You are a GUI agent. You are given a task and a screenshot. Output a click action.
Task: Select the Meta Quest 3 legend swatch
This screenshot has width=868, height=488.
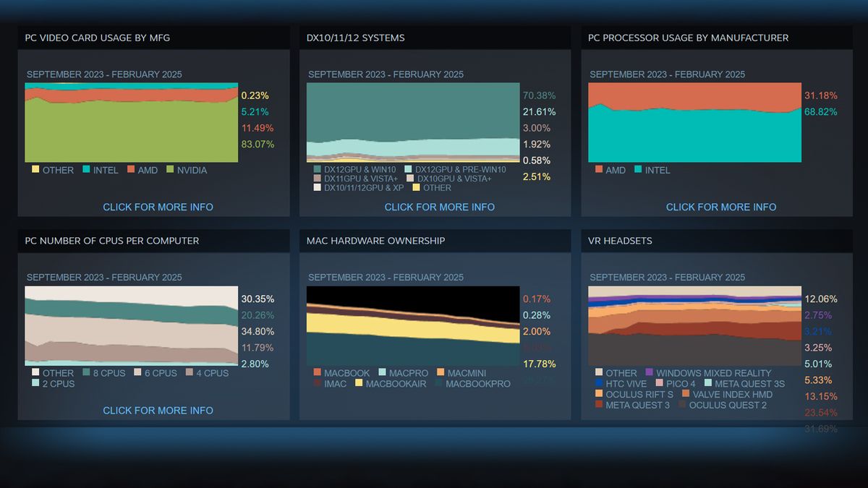(x=598, y=405)
